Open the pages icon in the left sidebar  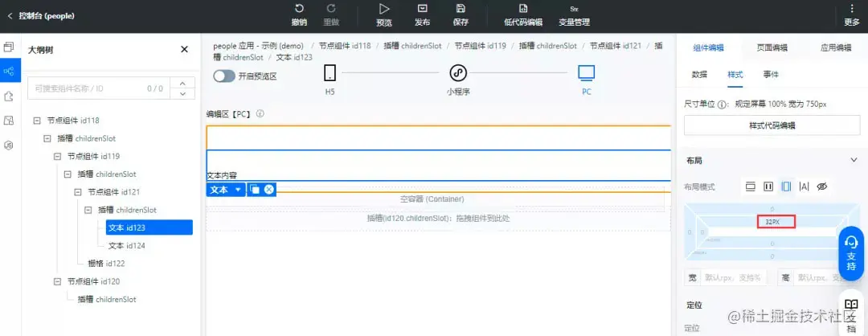(x=8, y=47)
